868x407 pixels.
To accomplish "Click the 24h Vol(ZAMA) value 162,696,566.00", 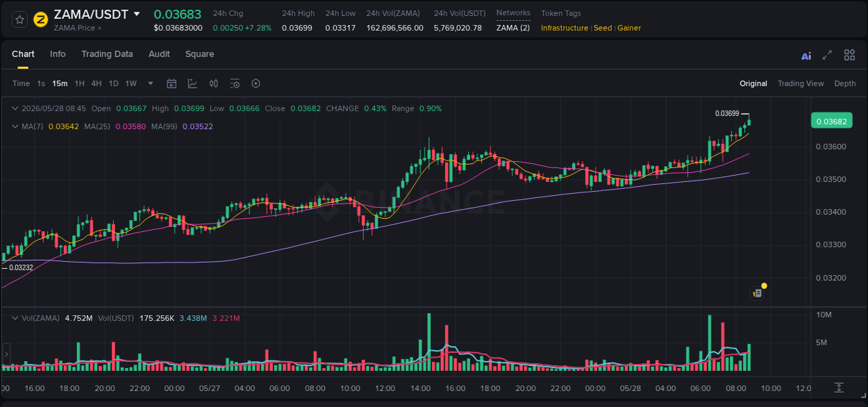I will 395,28.
